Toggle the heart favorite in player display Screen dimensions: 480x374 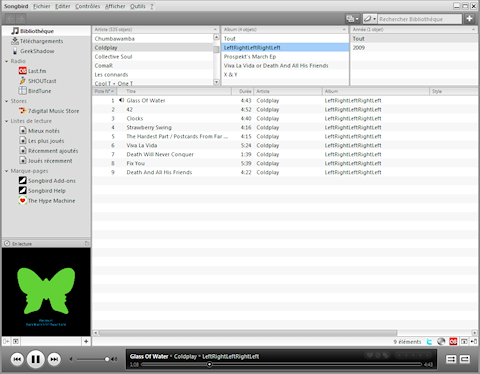point(370,356)
